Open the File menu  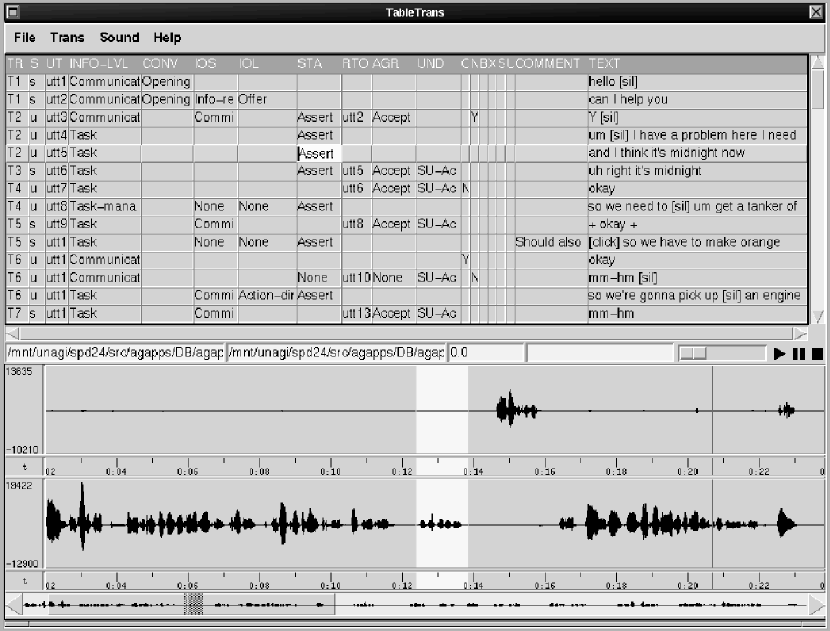click(x=25, y=38)
